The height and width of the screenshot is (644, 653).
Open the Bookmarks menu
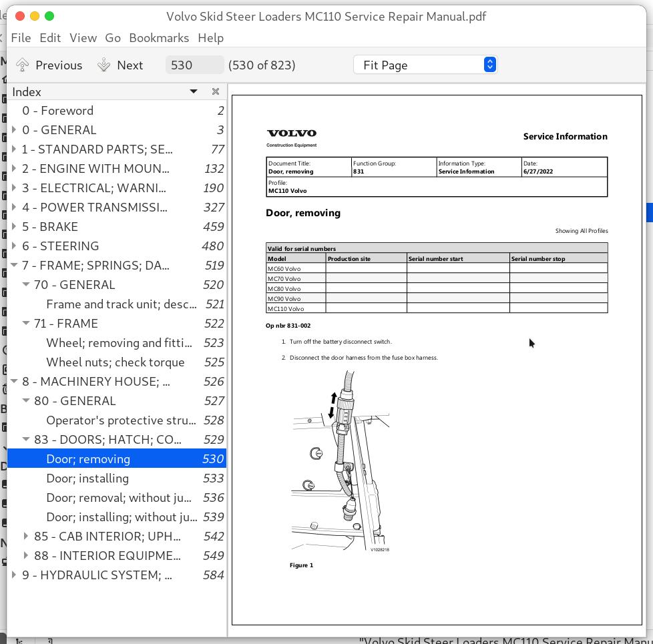159,38
